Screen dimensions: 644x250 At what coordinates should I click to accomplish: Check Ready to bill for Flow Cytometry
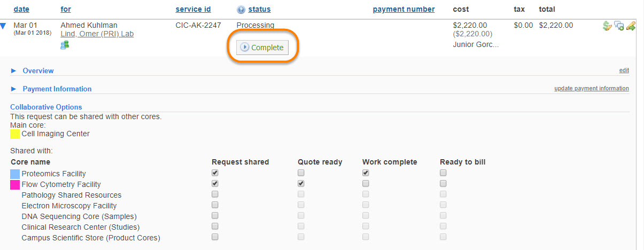pyautogui.click(x=443, y=184)
